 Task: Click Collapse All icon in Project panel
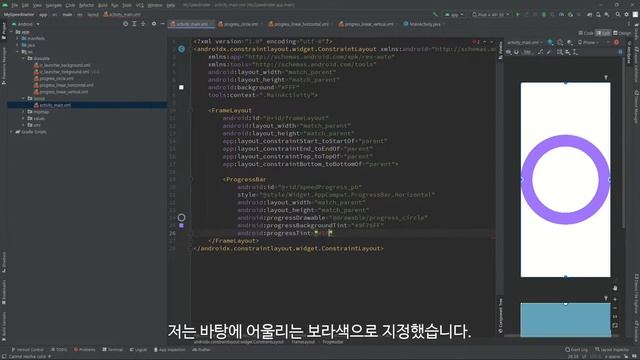point(143,24)
